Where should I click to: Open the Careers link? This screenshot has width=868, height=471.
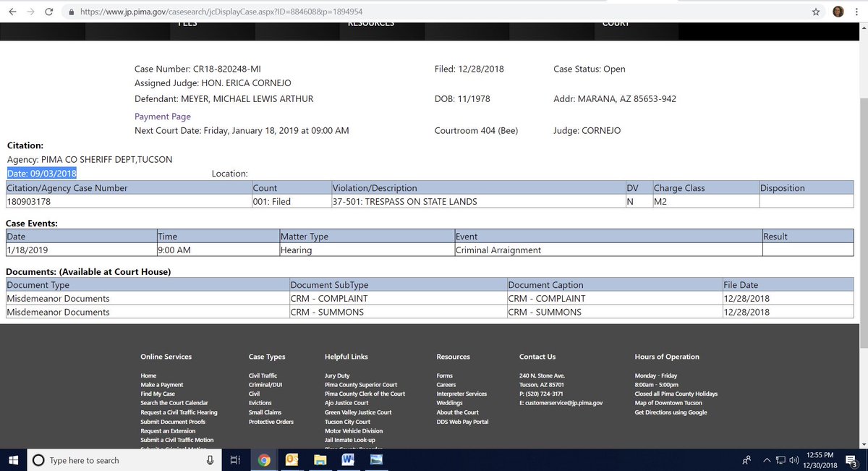[446, 385]
